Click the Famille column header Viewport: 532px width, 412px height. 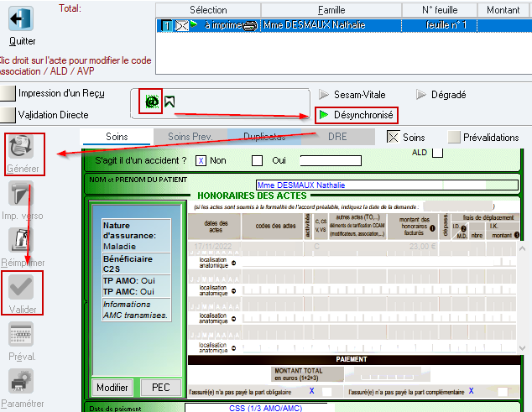(331, 10)
